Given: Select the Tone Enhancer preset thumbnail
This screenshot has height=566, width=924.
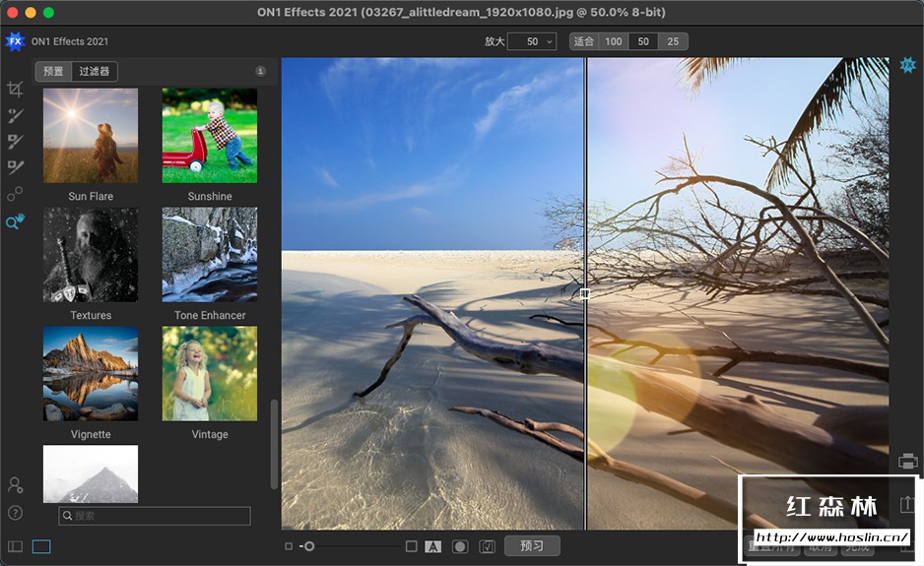Looking at the screenshot, I should click(210, 254).
